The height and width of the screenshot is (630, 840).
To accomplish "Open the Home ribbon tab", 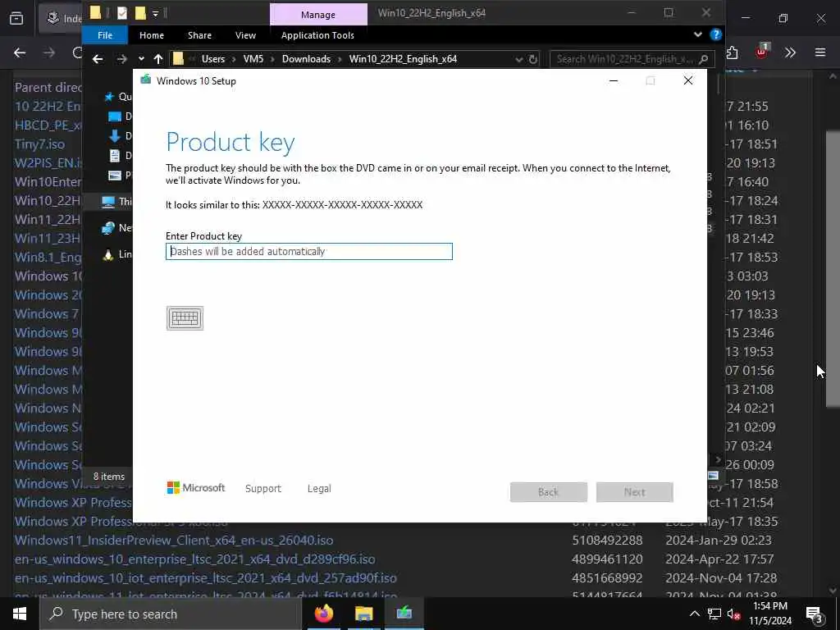I will pos(152,35).
